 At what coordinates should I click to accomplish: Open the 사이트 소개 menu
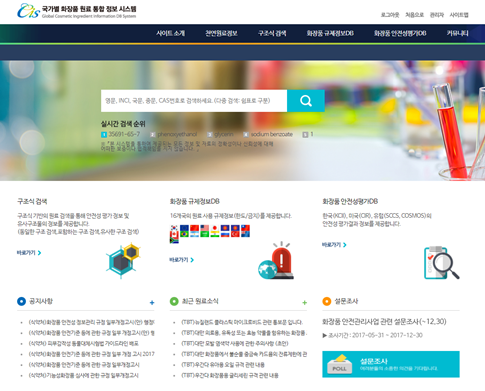click(170, 33)
